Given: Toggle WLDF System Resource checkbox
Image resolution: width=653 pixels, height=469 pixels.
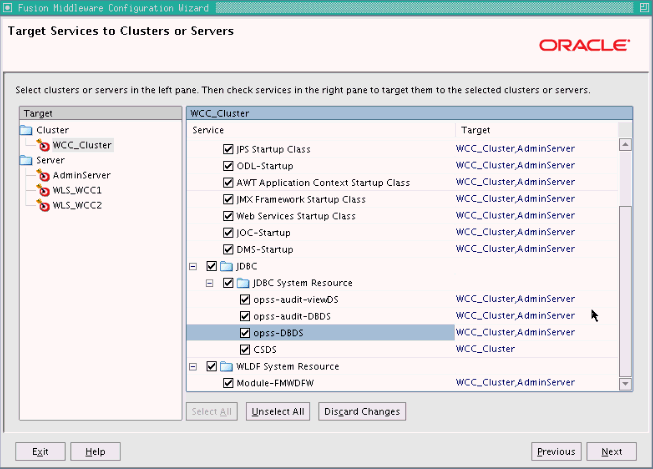Looking at the screenshot, I should tap(212, 366).
